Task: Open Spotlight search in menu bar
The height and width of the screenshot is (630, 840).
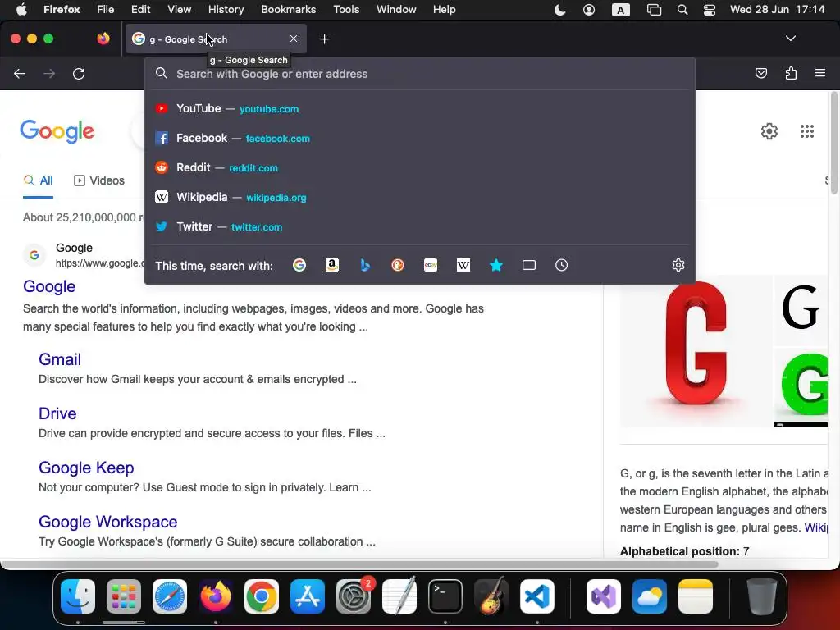Action: [x=682, y=10]
